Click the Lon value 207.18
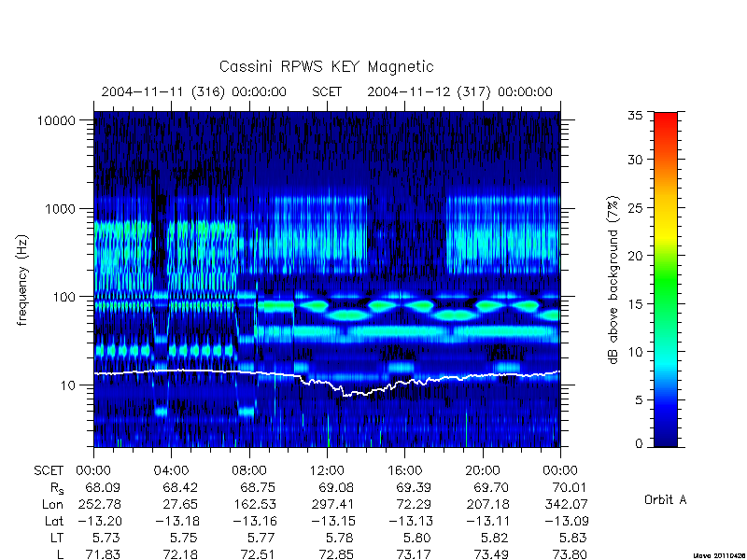Image resolution: width=747 pixels, height=560 pixels. coord(487,504)
